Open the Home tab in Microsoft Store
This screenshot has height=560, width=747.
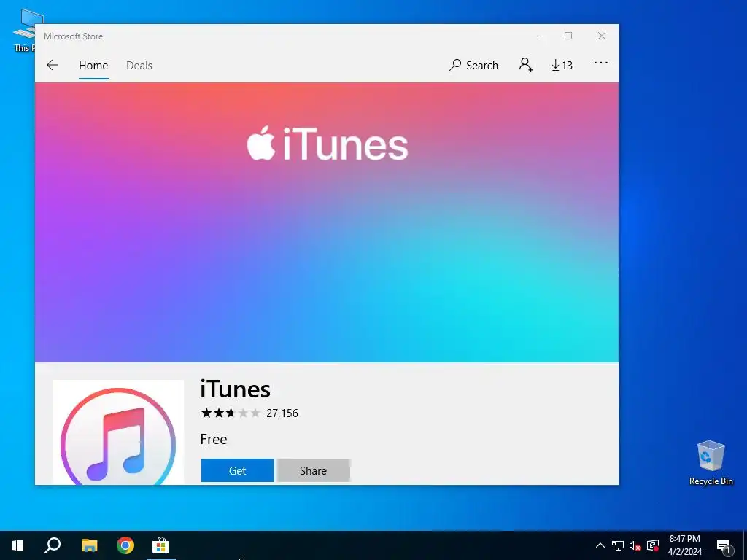(x=93, y=65)
